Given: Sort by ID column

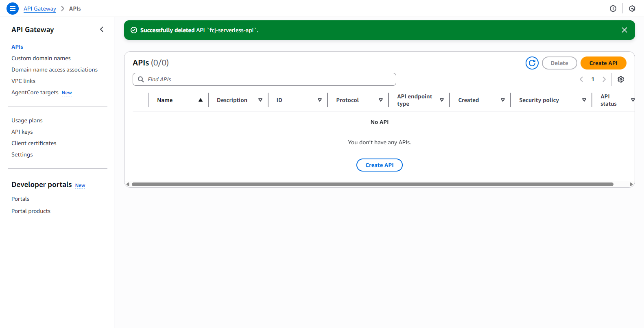Looking at the screenshot, I should coord(320,100).
